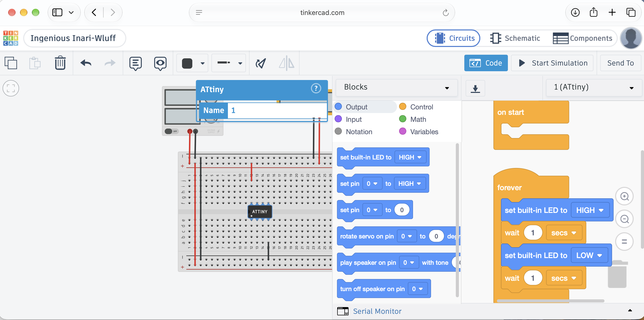This screenshot has width=644, height=320.
Task: Open a new Safari tab
Action: pyautogui.click(x=612, y=12)
